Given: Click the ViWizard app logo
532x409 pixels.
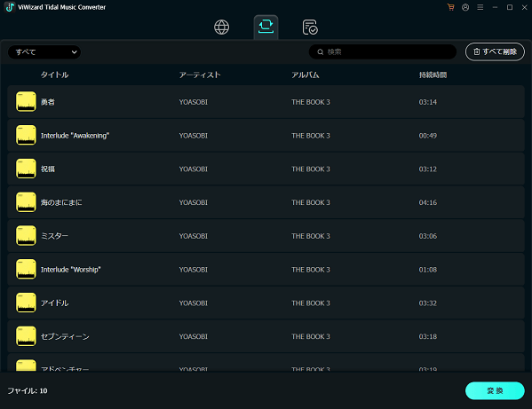Looking at the screenshot, I should [x=10, y=7].
